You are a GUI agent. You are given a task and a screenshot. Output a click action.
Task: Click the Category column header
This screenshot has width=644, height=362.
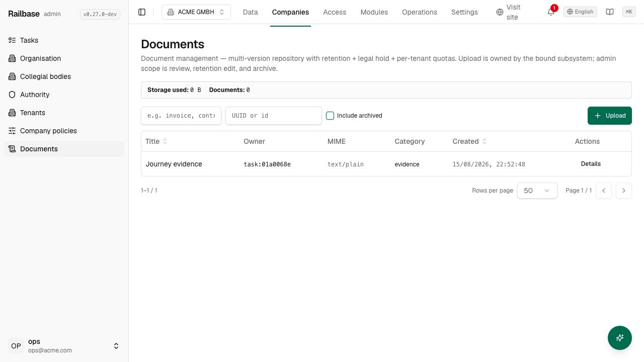(x=410, y=141)
